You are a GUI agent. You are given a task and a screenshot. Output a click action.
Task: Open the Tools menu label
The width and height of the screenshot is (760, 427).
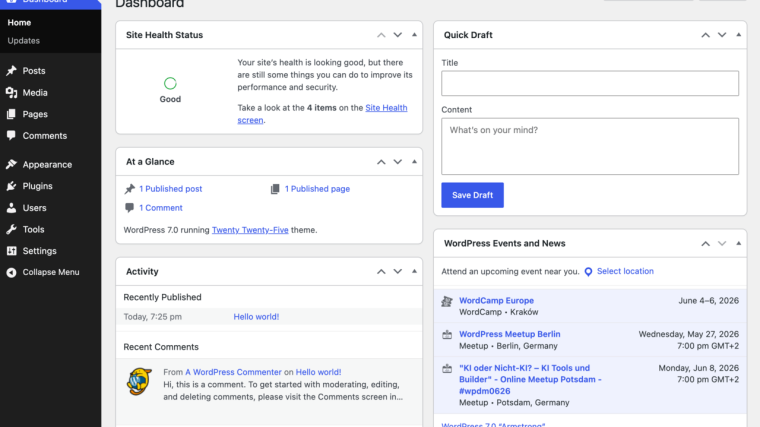tap(33, 229)
